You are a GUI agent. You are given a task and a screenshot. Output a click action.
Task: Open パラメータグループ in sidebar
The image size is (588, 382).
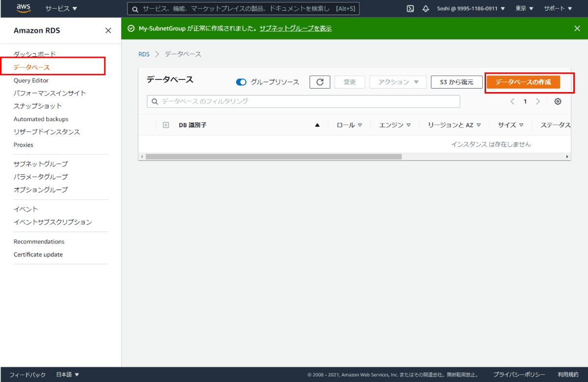point(41,177)
